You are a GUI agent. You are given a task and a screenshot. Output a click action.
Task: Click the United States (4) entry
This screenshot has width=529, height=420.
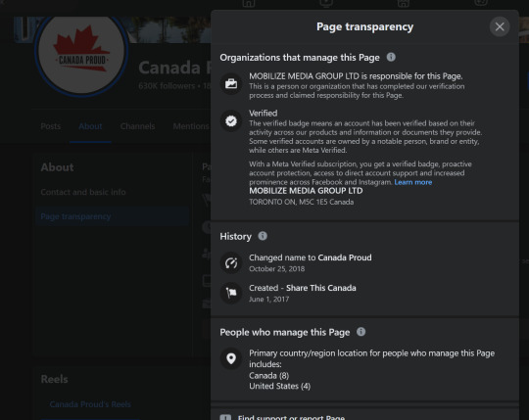tap(279, 386)
